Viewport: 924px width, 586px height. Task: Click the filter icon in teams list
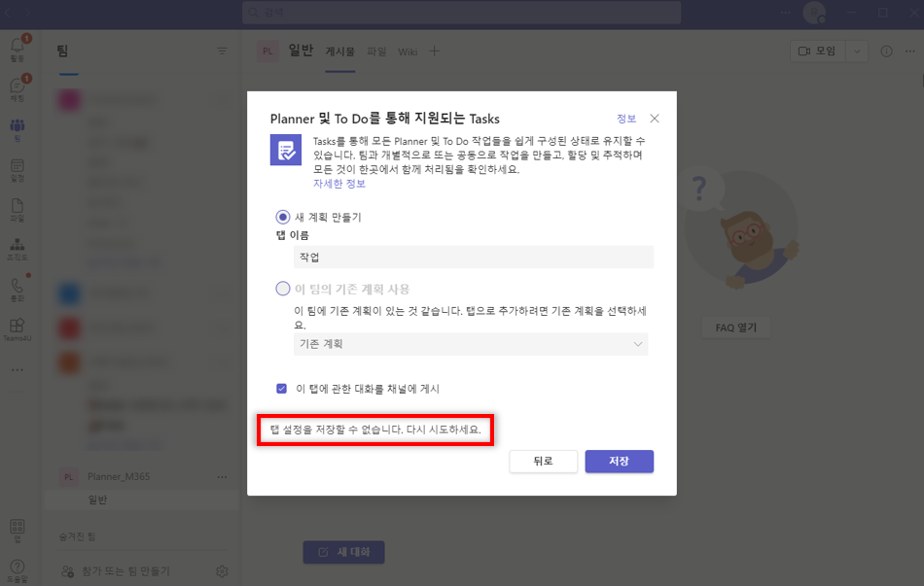click(222, 52)
